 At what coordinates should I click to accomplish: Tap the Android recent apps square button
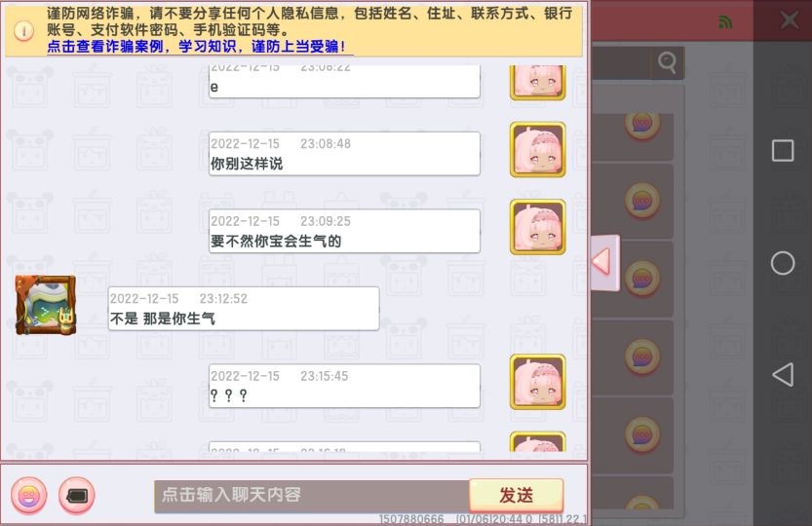click(x=783, y=151)
